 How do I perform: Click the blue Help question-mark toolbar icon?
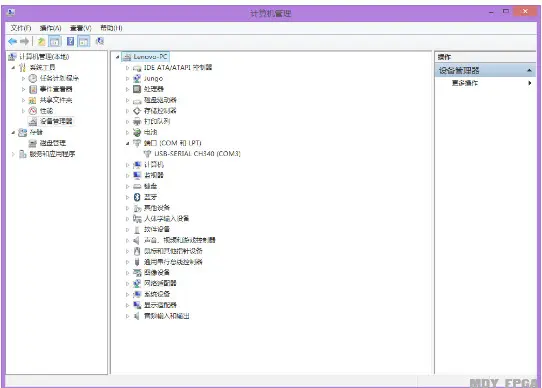coord(70,41)
